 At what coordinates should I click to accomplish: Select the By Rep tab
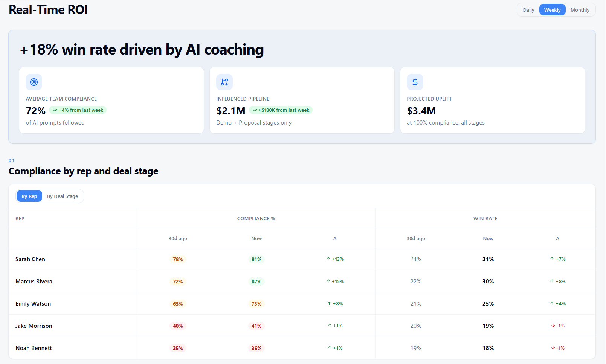tap(29, 196)
